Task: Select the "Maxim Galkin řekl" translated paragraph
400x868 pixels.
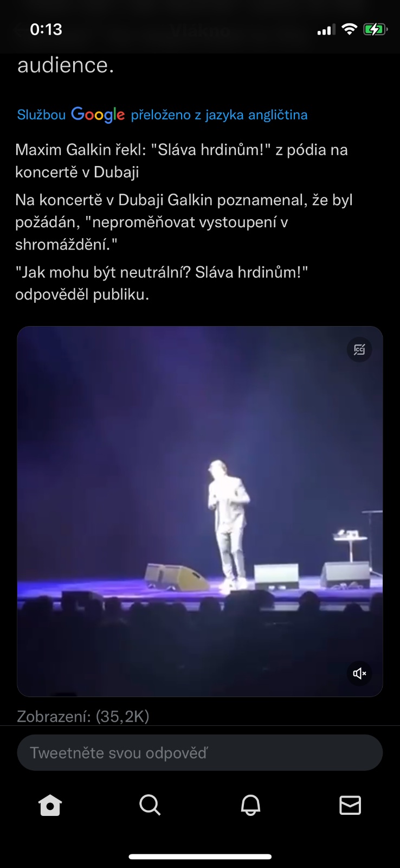Action: [x=182, y=161]
